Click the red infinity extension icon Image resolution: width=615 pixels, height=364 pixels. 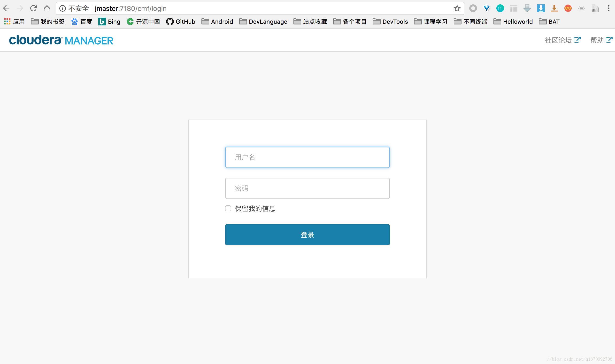[x=568, y=8]
